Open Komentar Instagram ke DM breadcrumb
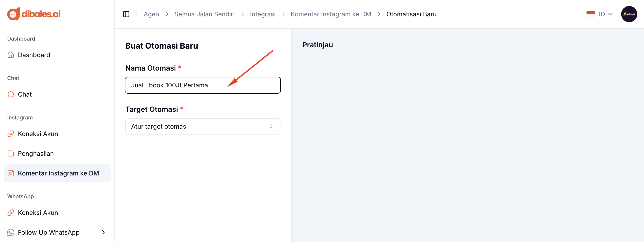644x242 pixels. click(331, 14)
